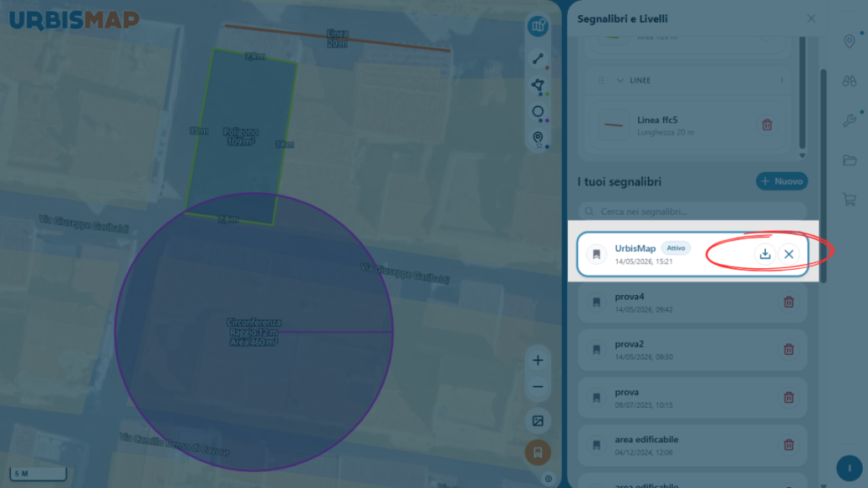This screenshot has height=488, width=868.
Task: Click the bookmark icon of prova
Action: coord(596,398)
